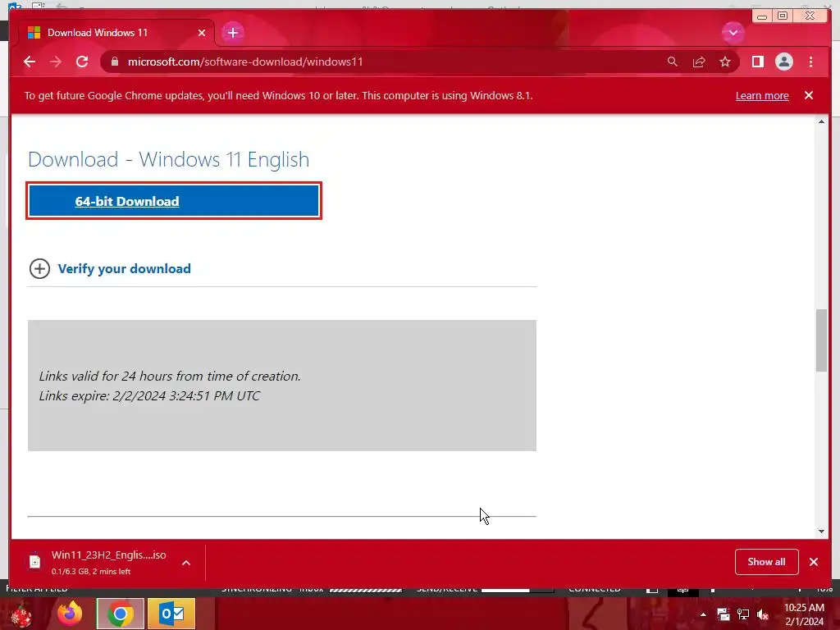This screenshot has height=630, width=840.
Task: Open the network tray icon
Action: pos(743,614)
